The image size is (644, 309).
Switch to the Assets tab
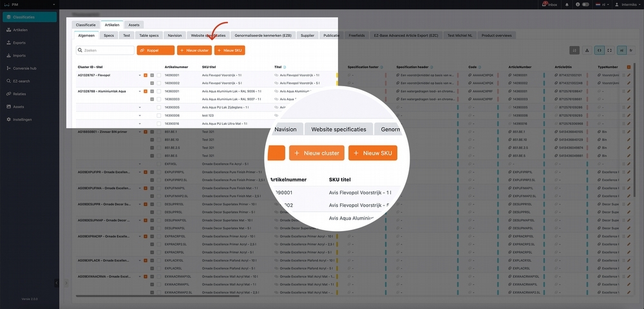(x=133, y=24)
